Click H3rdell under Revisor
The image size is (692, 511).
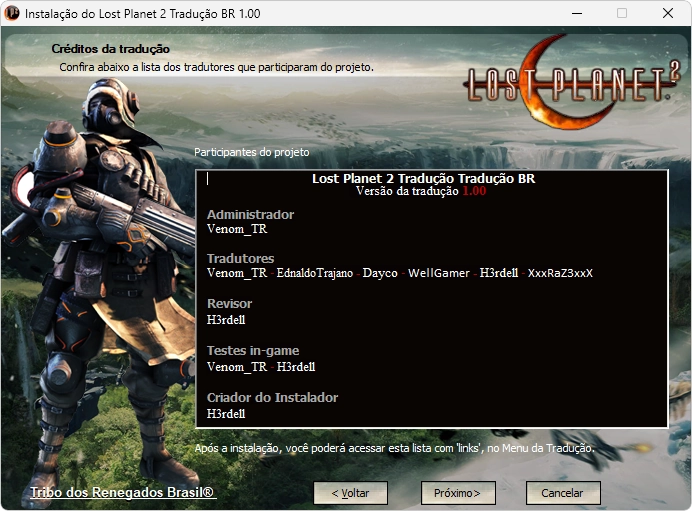tap(226, 319)
